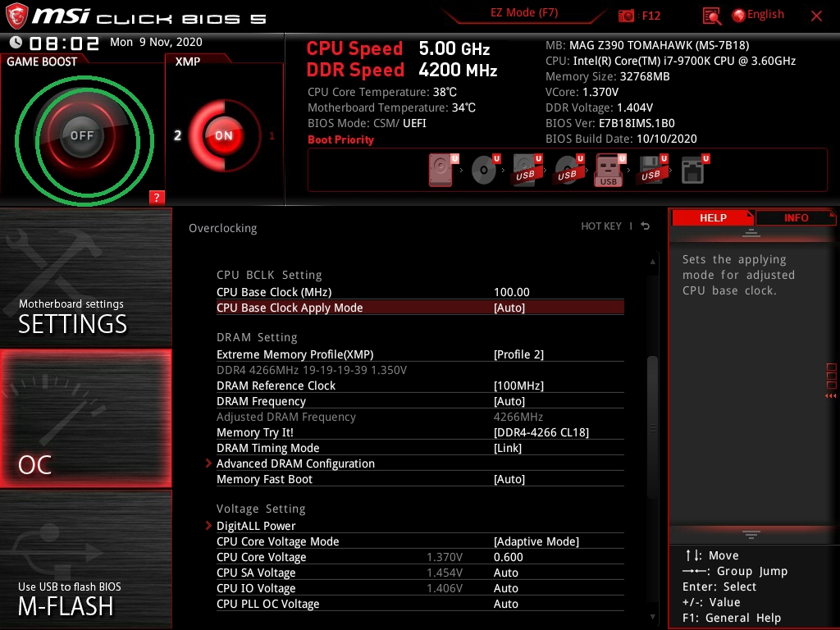Click the HOT KEY label
The height and width of the screenshot is (630, 840).
point(601,226)
